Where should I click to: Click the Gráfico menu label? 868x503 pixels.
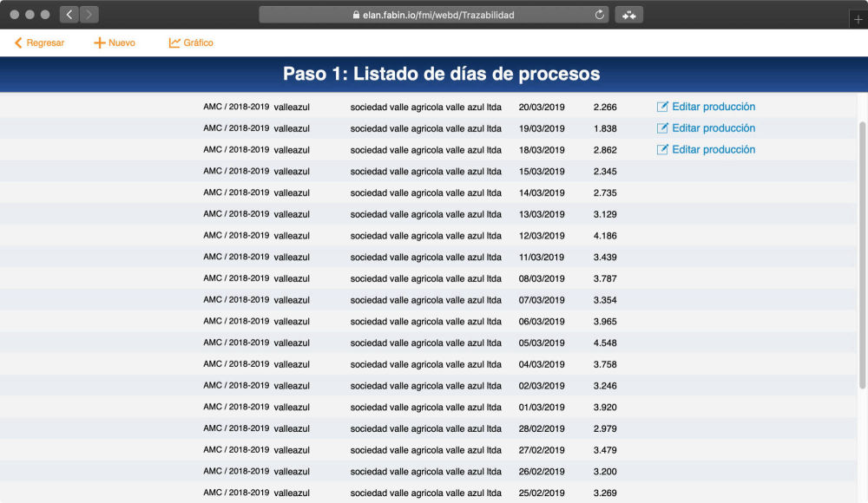point(198,42)
